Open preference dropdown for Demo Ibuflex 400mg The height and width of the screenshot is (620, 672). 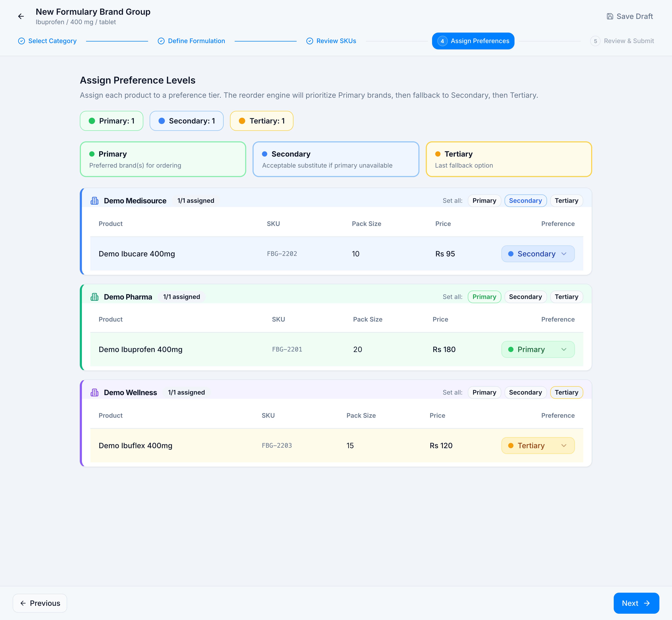[x=538, y=446]
